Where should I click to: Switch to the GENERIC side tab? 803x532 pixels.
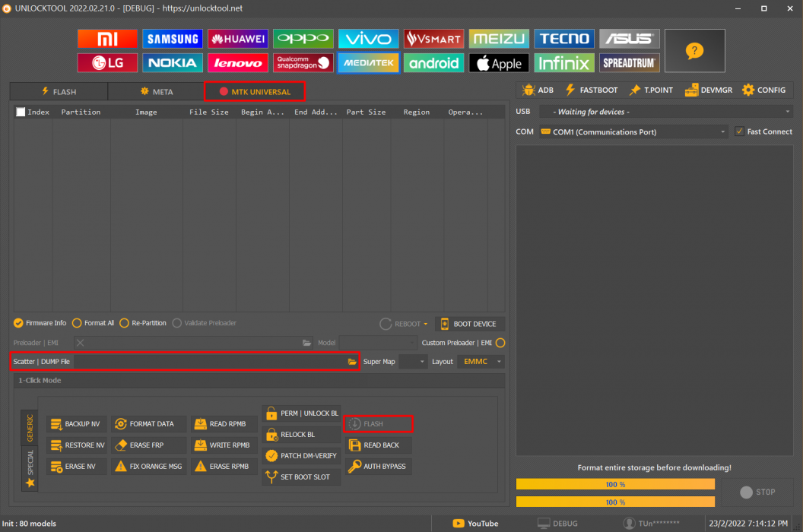(x=30, y=428)
